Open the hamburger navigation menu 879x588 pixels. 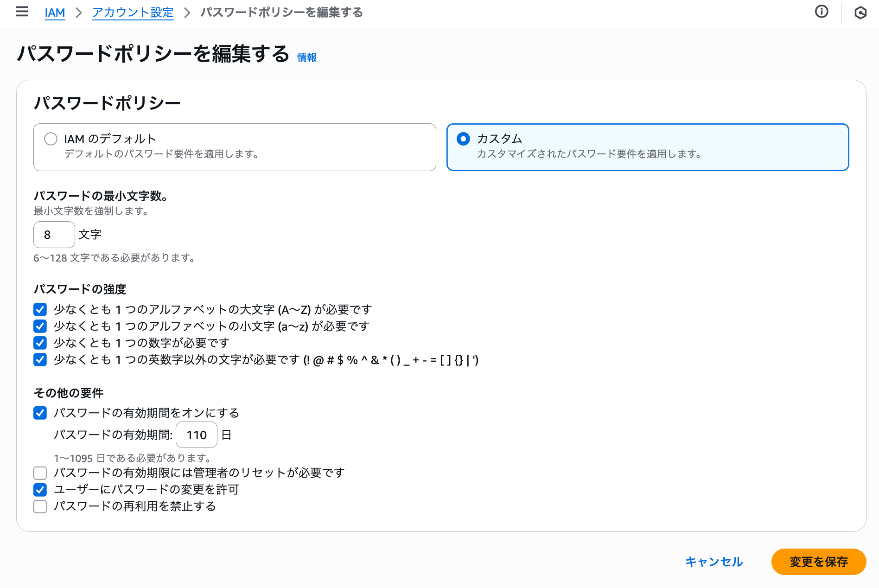coord(22,12)
